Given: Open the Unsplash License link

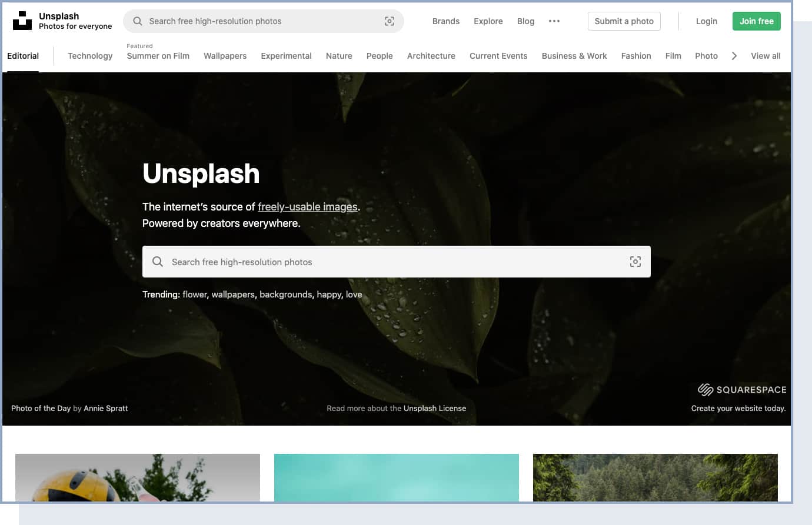Looking at the screenshot, I should (435, 408).
